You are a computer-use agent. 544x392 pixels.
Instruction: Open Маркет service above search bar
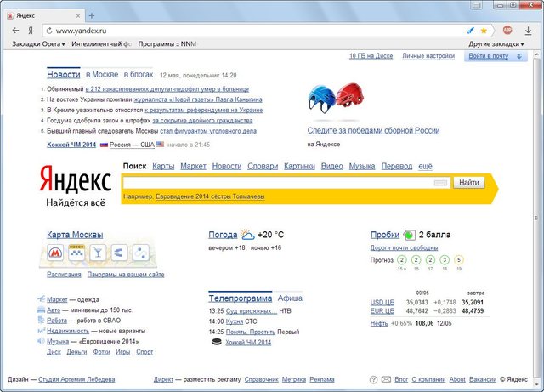(193, 167)
